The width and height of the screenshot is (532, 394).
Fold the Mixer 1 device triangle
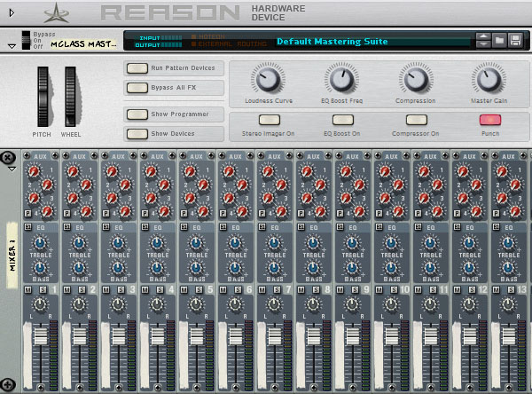point(12,169)
